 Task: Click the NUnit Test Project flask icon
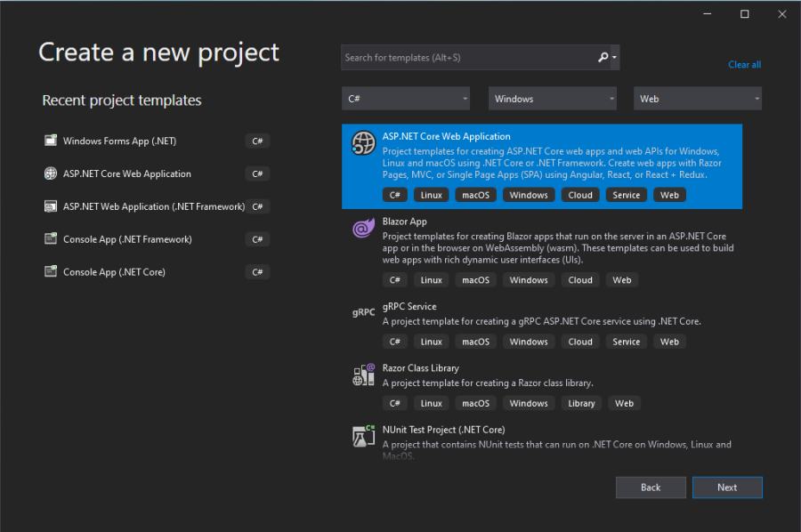pos(363,436)
